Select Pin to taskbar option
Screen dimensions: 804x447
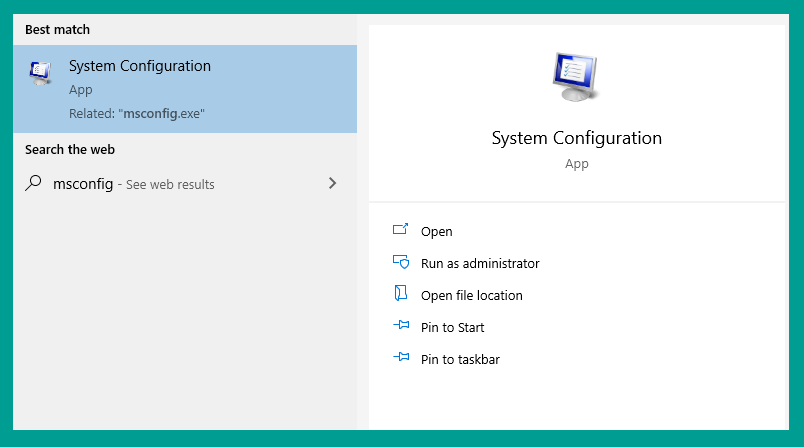tap(460, 359)
